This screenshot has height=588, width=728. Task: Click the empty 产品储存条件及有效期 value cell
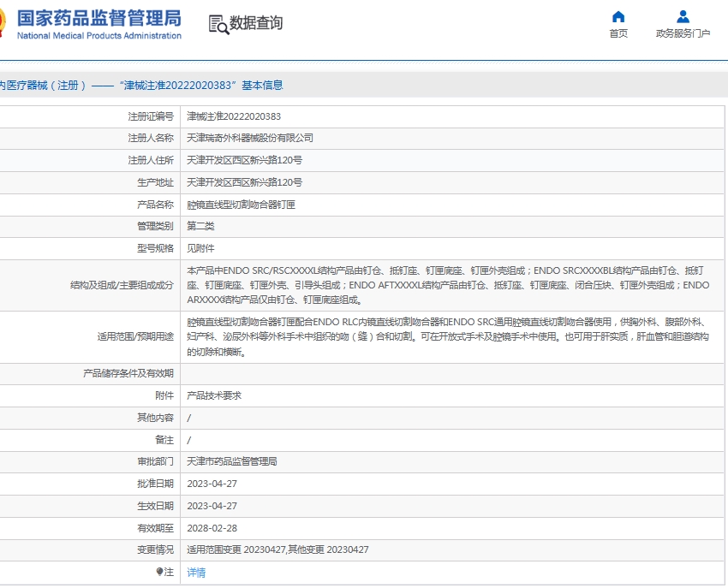[x=451, y=374]
